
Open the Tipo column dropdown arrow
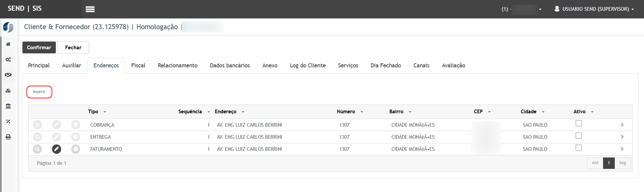click(105, 112)
